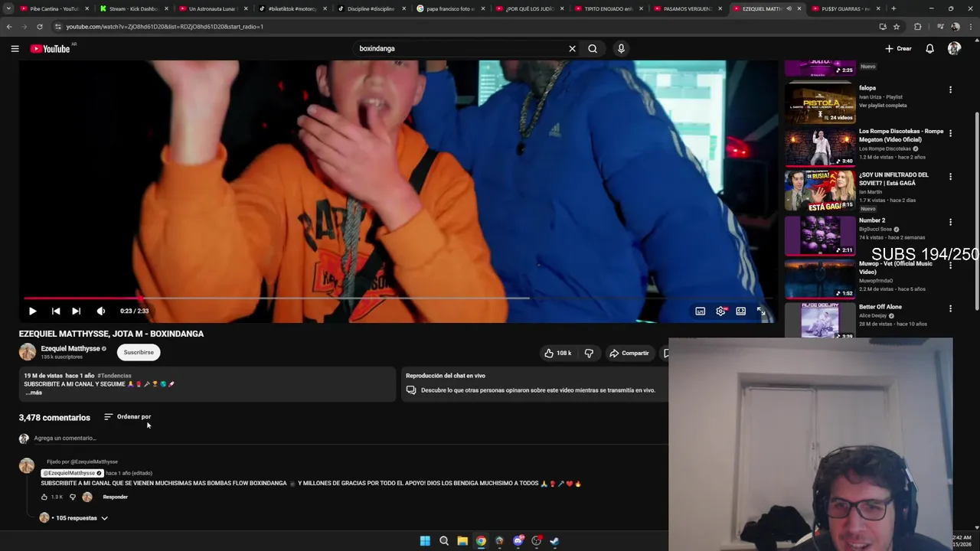Run search with the magnifier button

[x=593, y=49]
